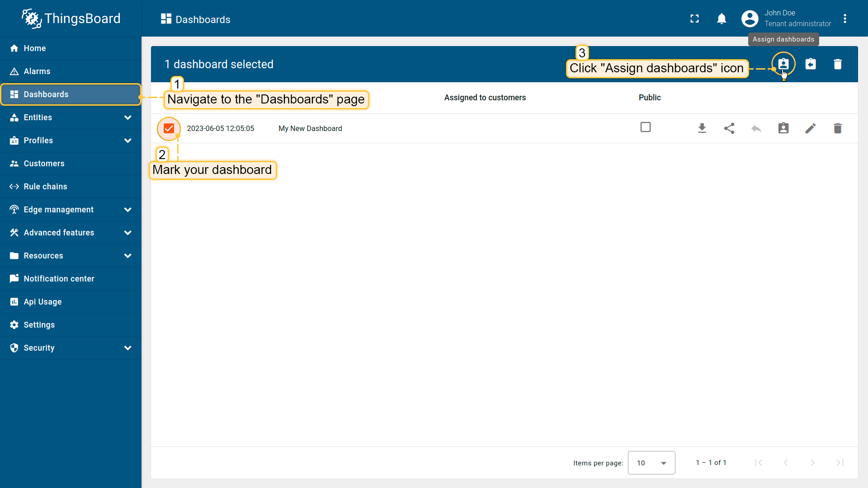Open Api Usage from the sidebar
The image size is (868, 488).
click(x=42, y=301)
